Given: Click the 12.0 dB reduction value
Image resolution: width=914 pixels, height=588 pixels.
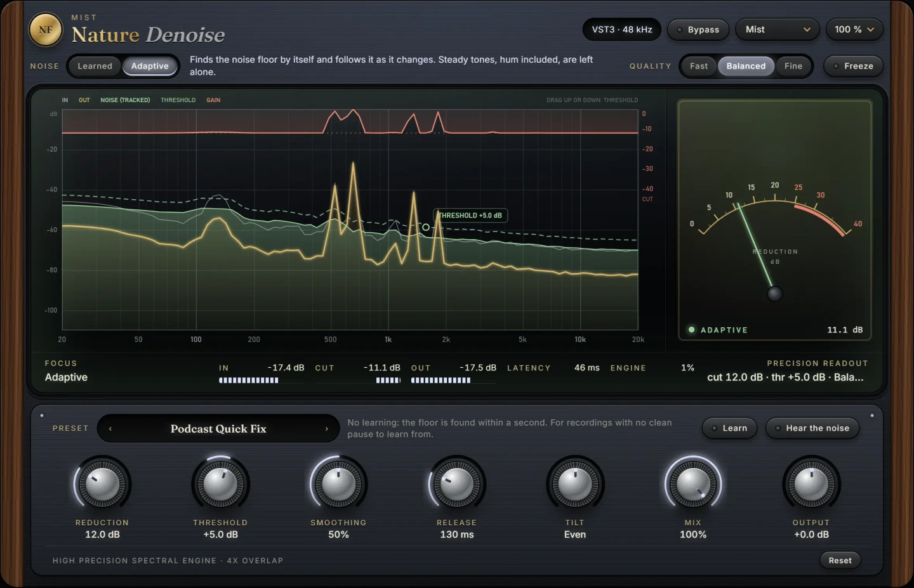Looking at the screenshot, I should 102,535.
